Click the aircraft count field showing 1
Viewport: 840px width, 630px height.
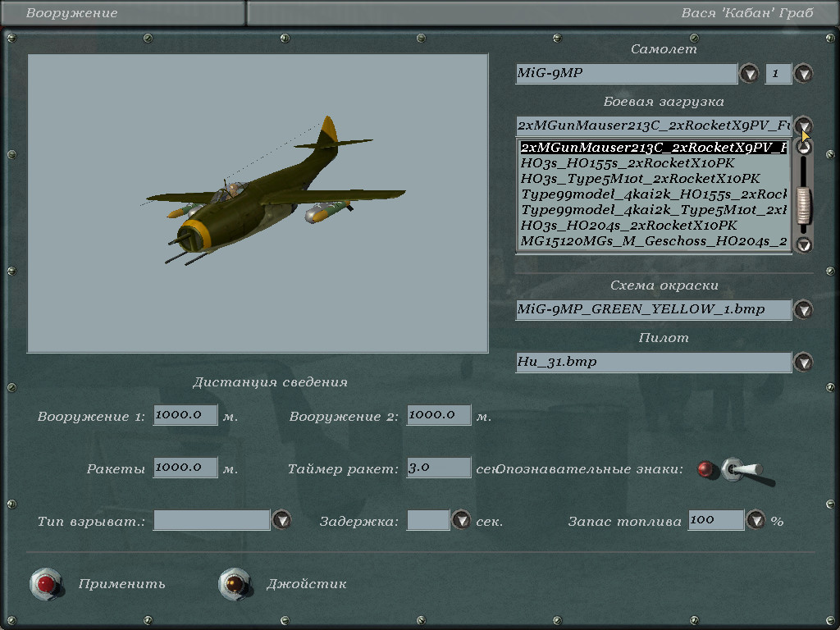click(x=778, y=73)
